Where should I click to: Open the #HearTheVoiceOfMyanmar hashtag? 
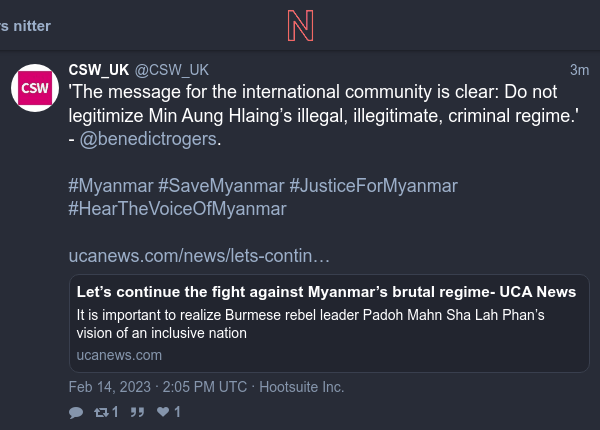(x=177, y=209)
